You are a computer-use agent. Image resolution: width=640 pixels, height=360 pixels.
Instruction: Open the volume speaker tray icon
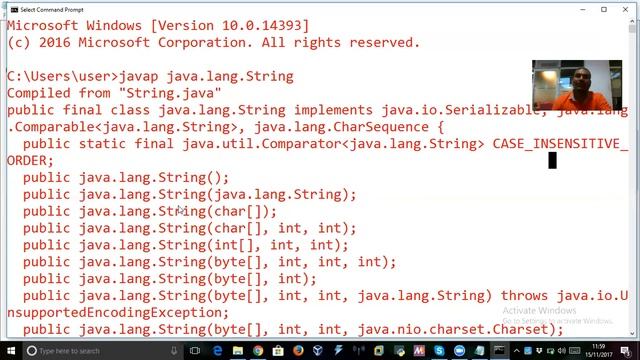coord(562,351)
